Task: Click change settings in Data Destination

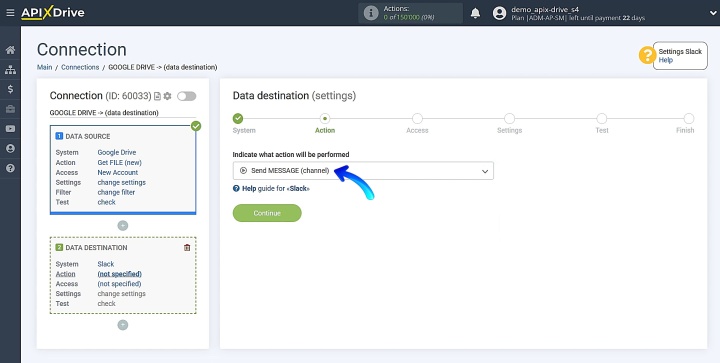Action: pyautogui.click(x=121, y=294)
